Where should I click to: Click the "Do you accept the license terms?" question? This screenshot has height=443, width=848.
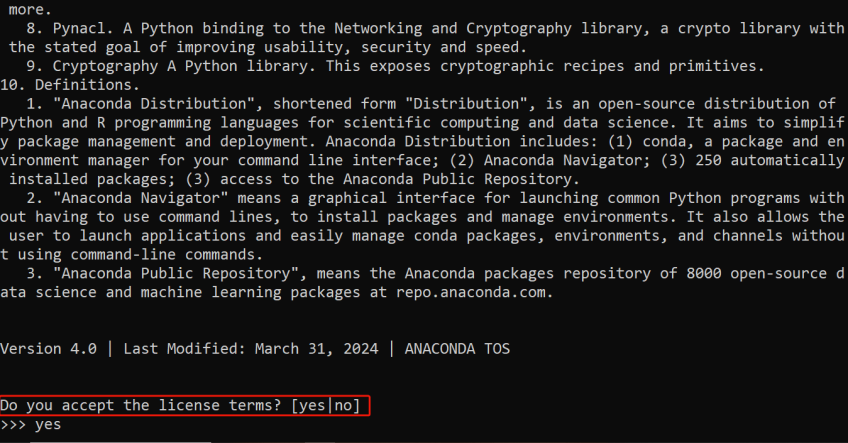click(140, 405)
